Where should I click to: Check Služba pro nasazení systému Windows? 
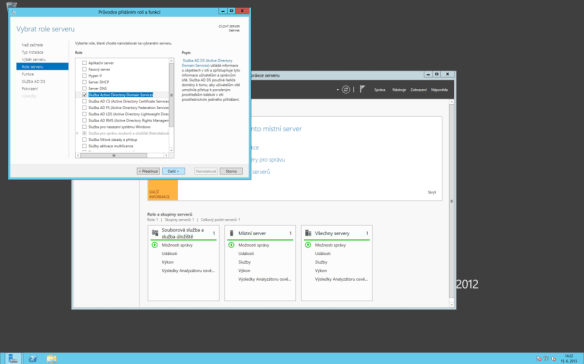85,127
